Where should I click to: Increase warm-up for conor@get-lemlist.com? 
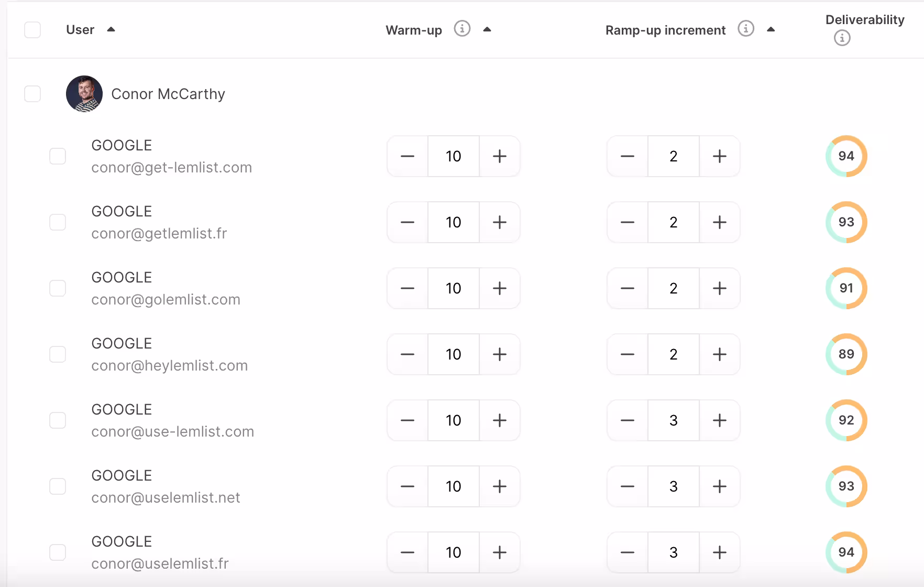[500, 156]
